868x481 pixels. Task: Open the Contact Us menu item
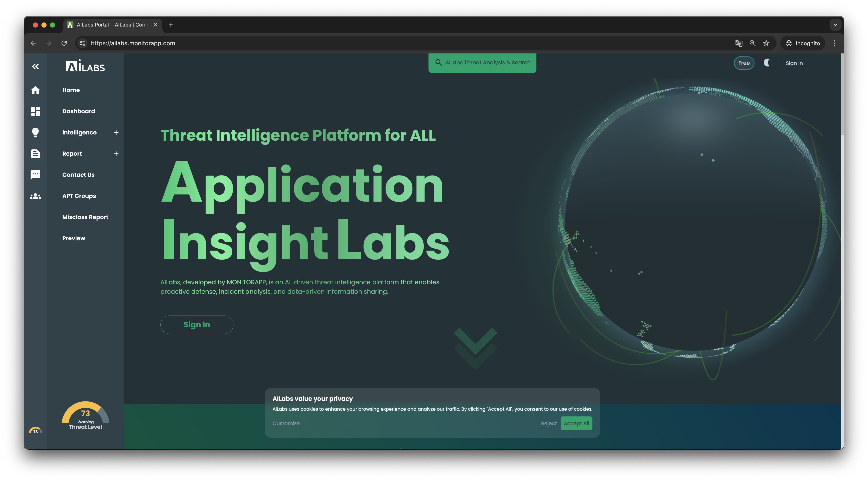[78, 175]
